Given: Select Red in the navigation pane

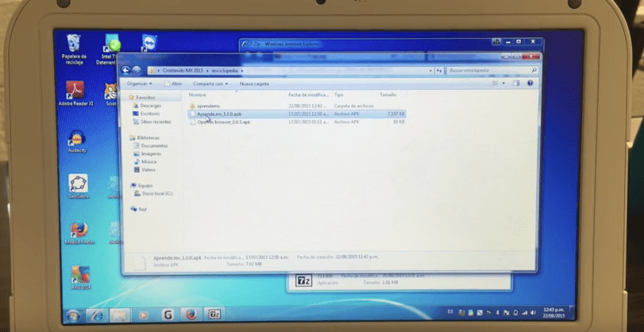Looking at the screenshot, I should (x=139, y=209).
